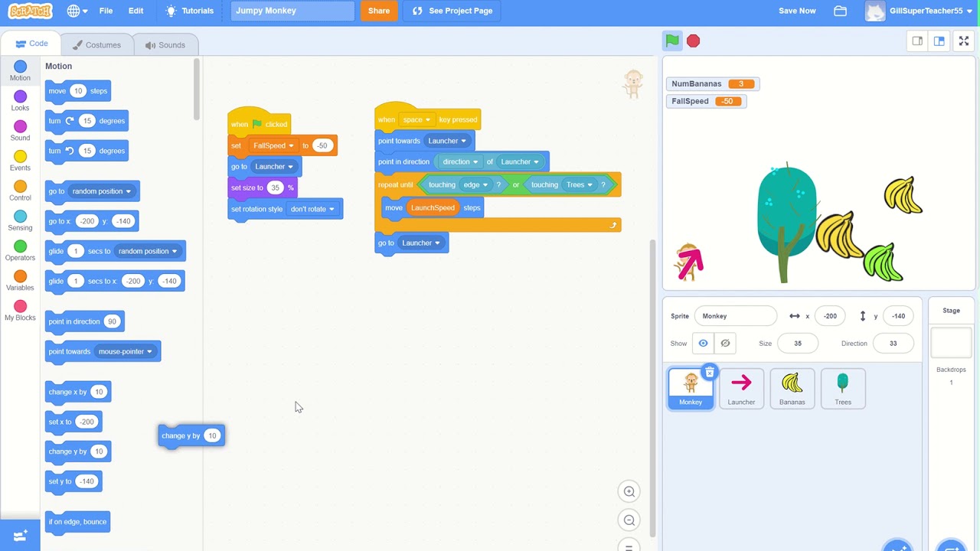Viewport: 980px width, 551px height.
Task: Open the Tutorials library
Action: point(189,11)
